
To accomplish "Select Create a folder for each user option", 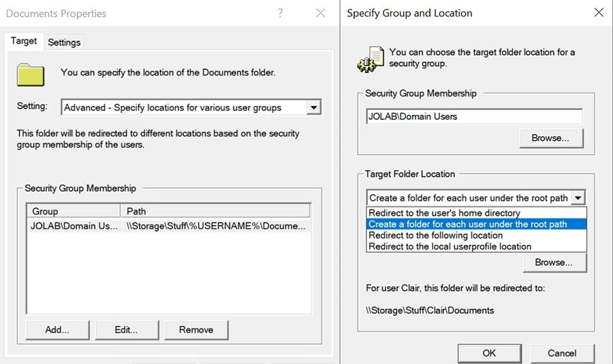I will [467, 224].
